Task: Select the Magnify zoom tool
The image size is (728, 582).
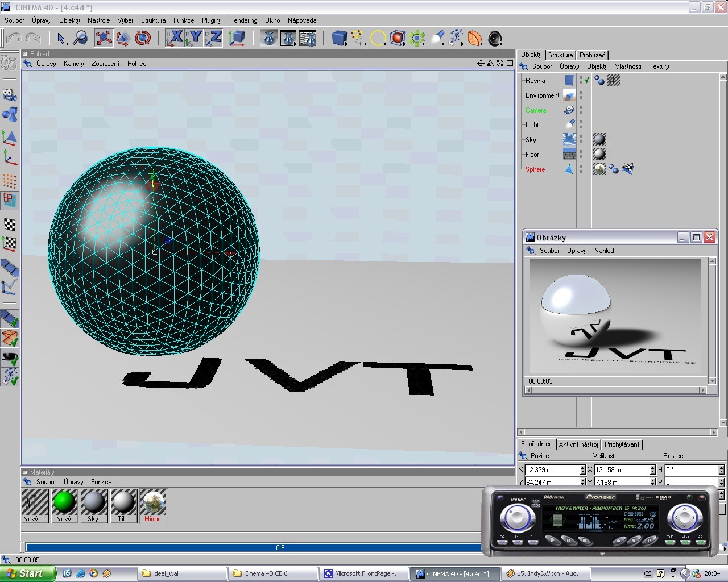Action: pyautogui.click(x=81, y=38)
